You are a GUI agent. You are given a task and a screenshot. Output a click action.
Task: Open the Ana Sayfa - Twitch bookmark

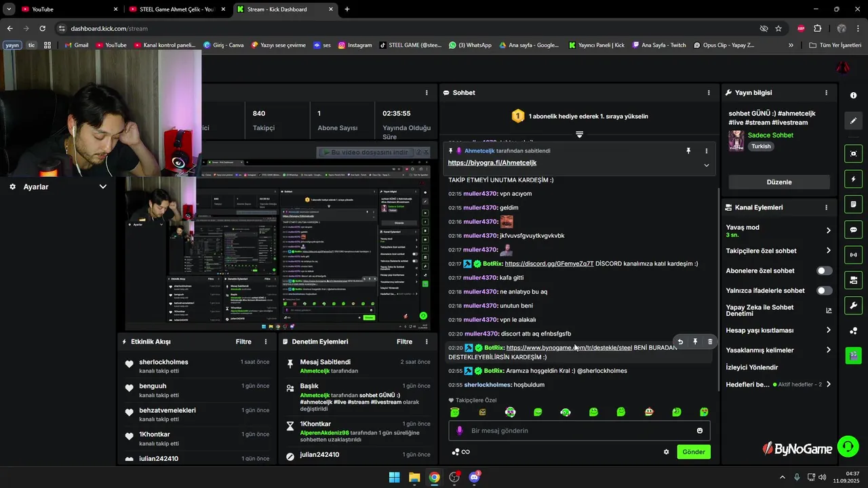pos(658,45)
